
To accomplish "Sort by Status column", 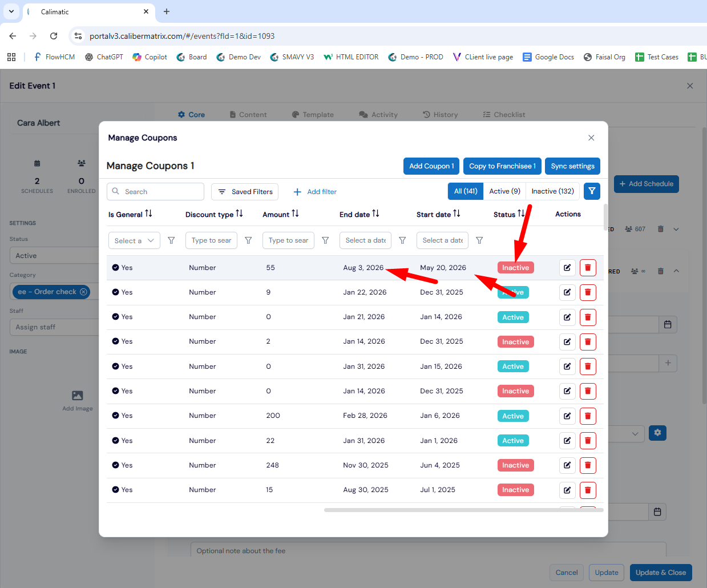I will coord(521,214).
